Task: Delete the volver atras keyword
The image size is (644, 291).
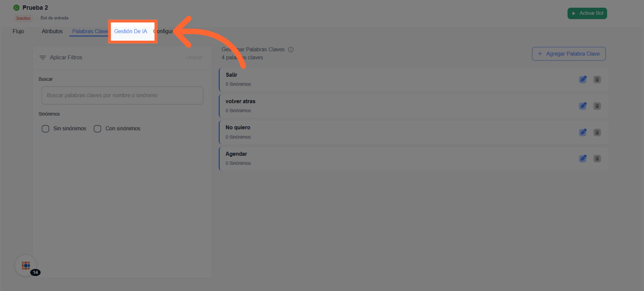Action: (597, 106)
